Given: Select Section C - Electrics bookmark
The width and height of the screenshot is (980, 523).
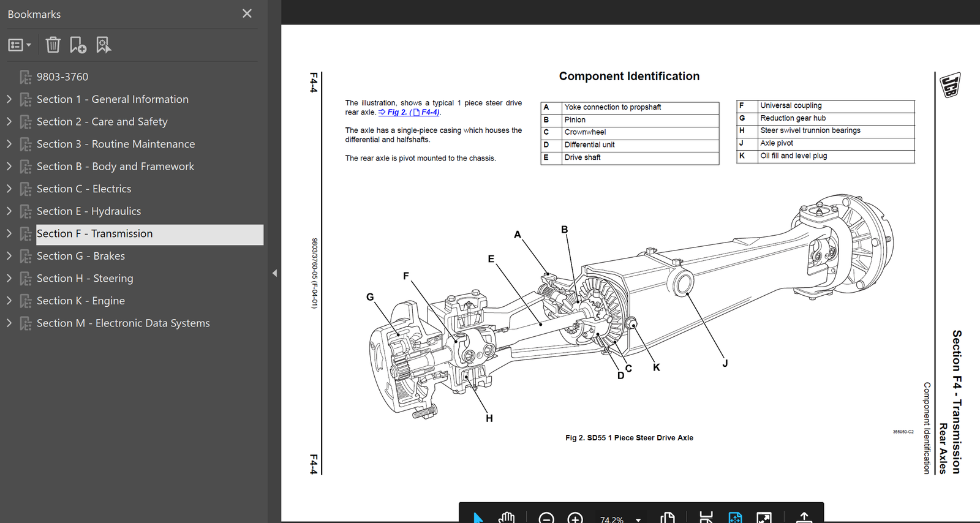Looking at the screenshot, I should 84,189.
